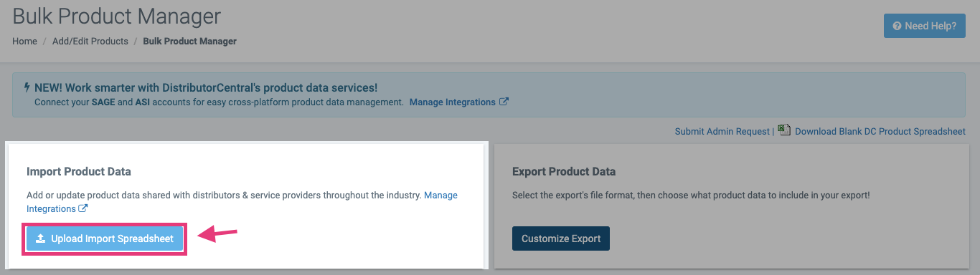Open Manage Integrations link in the blue banner
The height and width of the screenshot is (275, 980).
pos(453,102)
